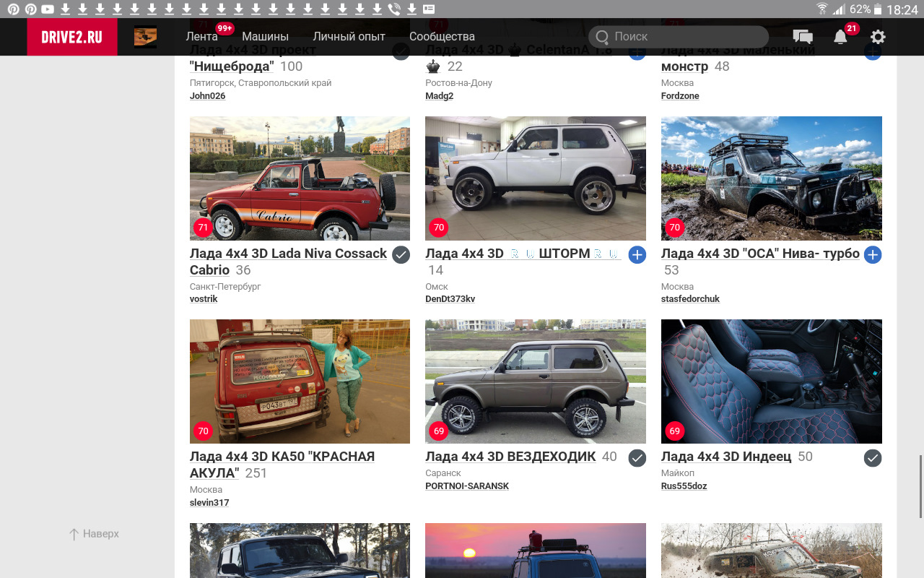Subscribe plus button for ОСА Нива-турбо
This screenshot has height=578, width=924.
[x=873, y=254]
